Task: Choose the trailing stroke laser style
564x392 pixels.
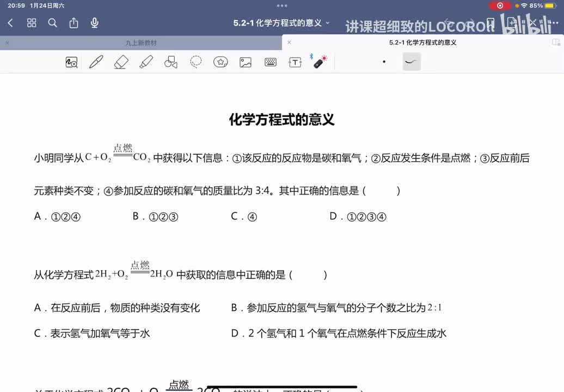Action: (412, 62)
